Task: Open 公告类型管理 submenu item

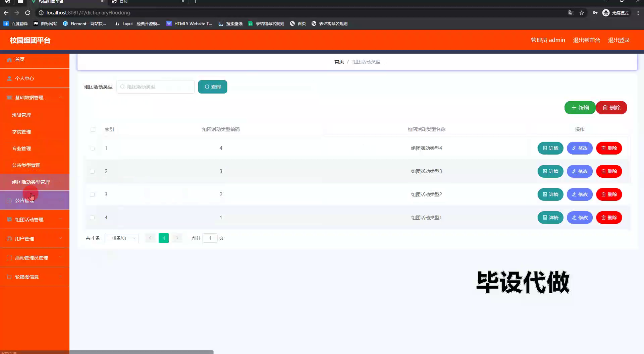Action: 35,165
